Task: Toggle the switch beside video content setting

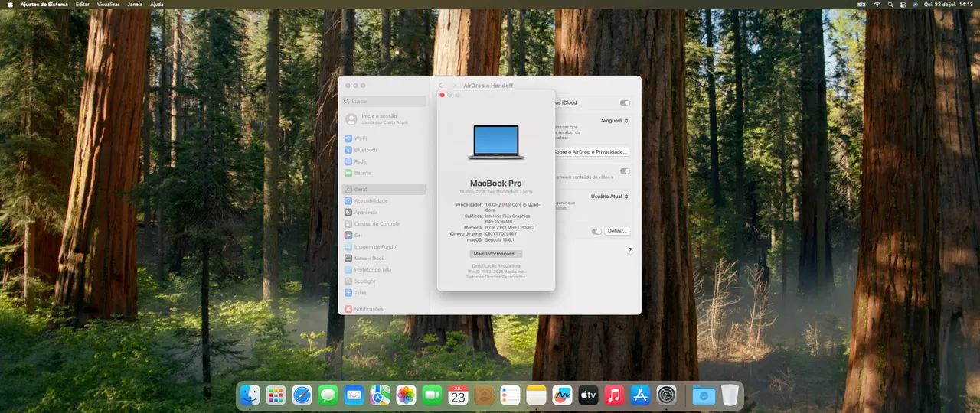Action: (x=626, y=171)
